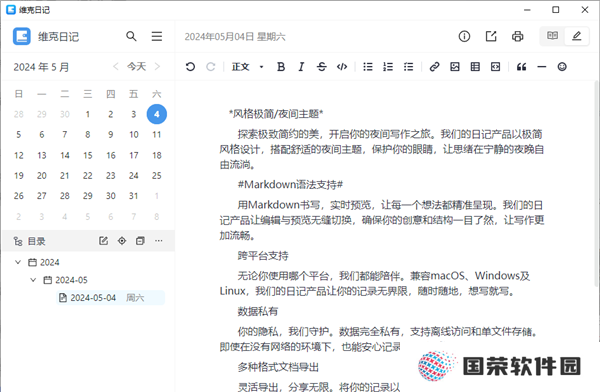Viewport: 600px width, 392px height.
Task: Open the 2024-05-04 周六 entry
Action: pos(111,298)
